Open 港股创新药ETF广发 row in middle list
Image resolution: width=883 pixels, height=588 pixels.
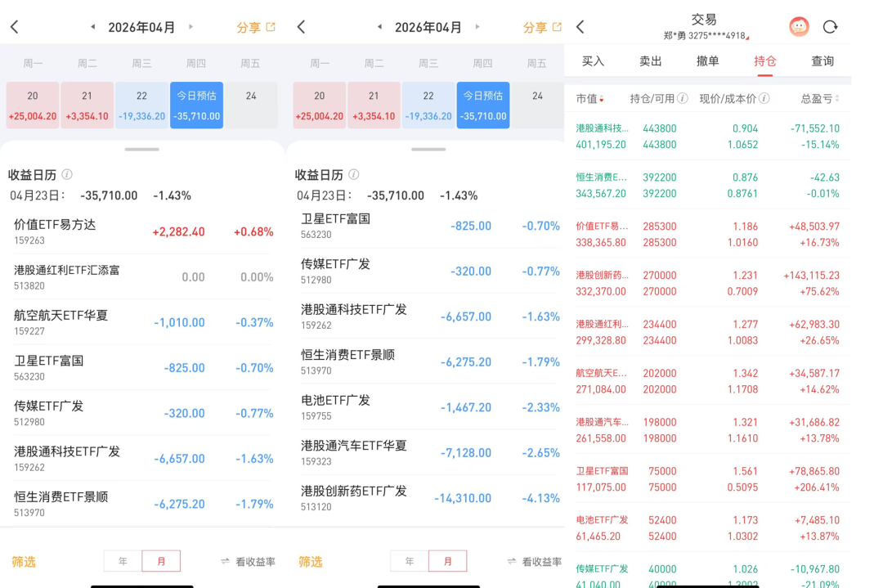point(430,498)
